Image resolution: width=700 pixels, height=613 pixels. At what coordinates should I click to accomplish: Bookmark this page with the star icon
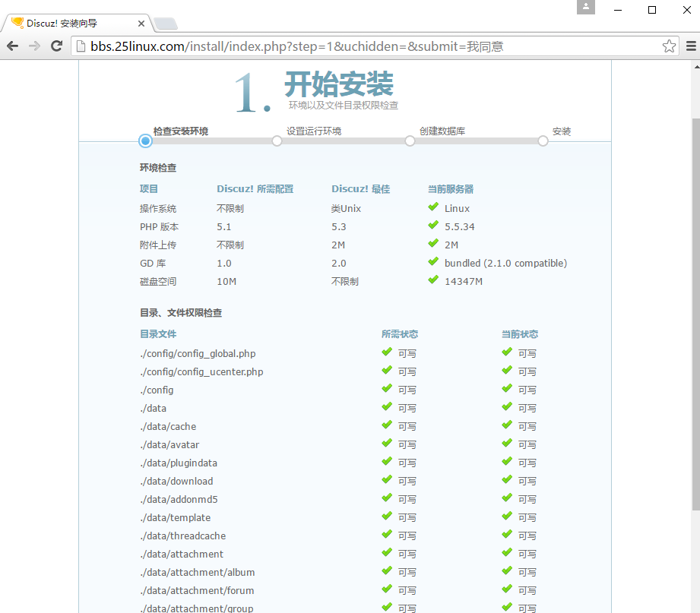[x=669, y=46]
